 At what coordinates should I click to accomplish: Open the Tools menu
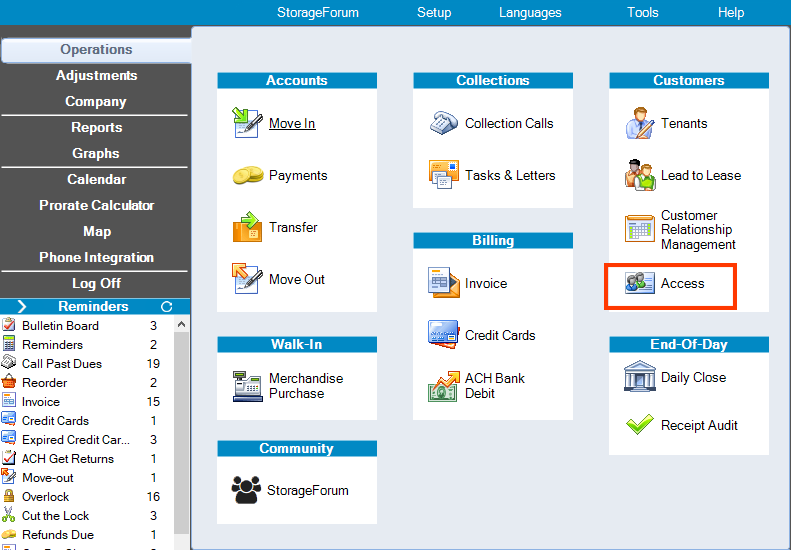coord(643,13)
